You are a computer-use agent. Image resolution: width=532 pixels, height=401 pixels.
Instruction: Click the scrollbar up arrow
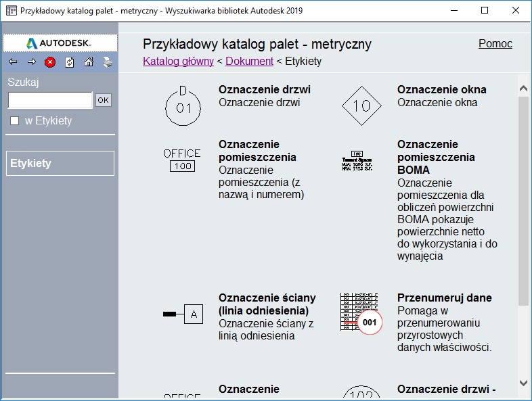(x=523, y=89)
